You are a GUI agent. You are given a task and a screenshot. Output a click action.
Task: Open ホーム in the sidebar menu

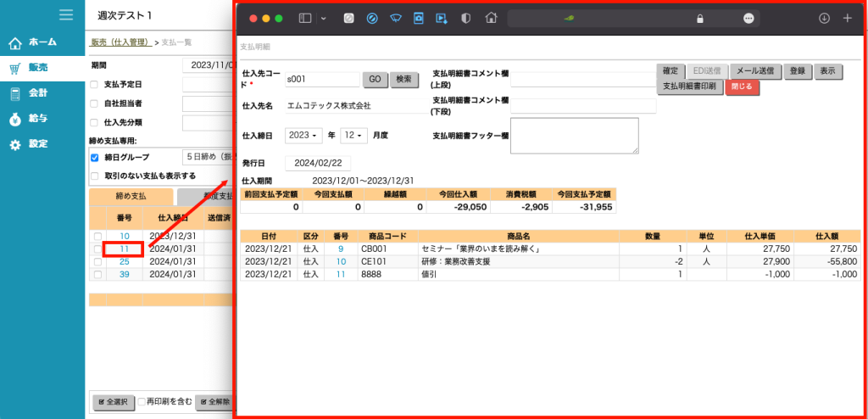tap(42, 42)
